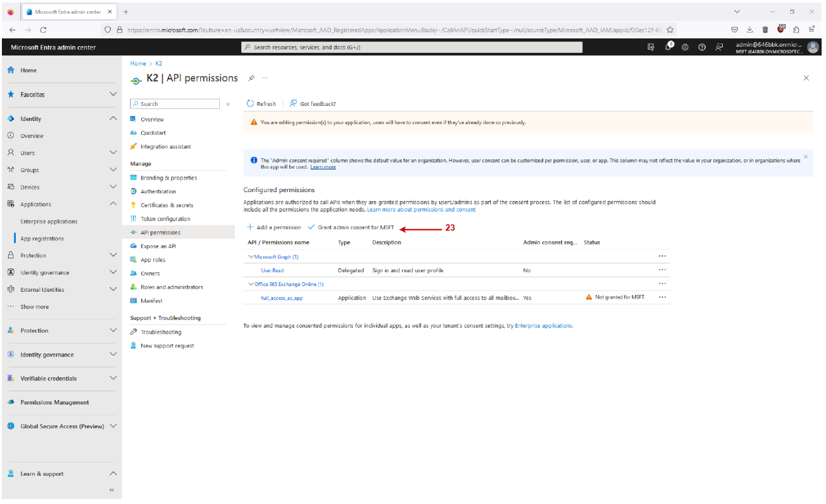Expand External Identities in the sidebar
The image size is (826, 504).
tap(113, 290)
